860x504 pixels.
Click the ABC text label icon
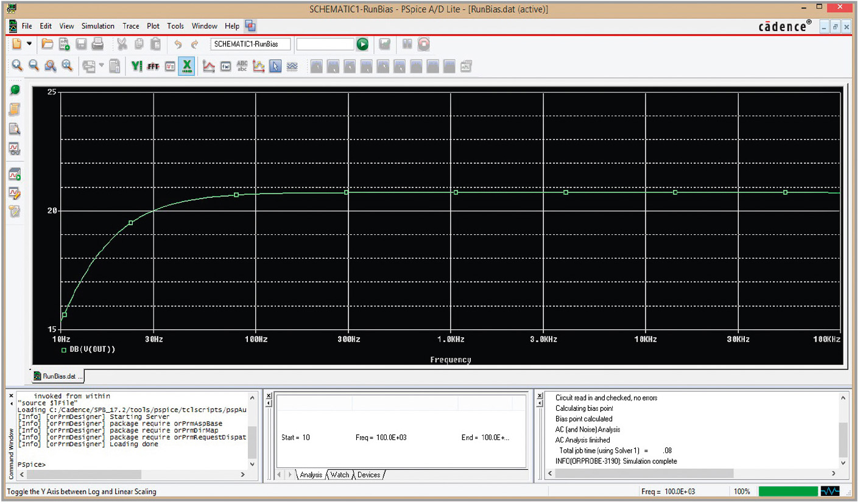point(242,66)
